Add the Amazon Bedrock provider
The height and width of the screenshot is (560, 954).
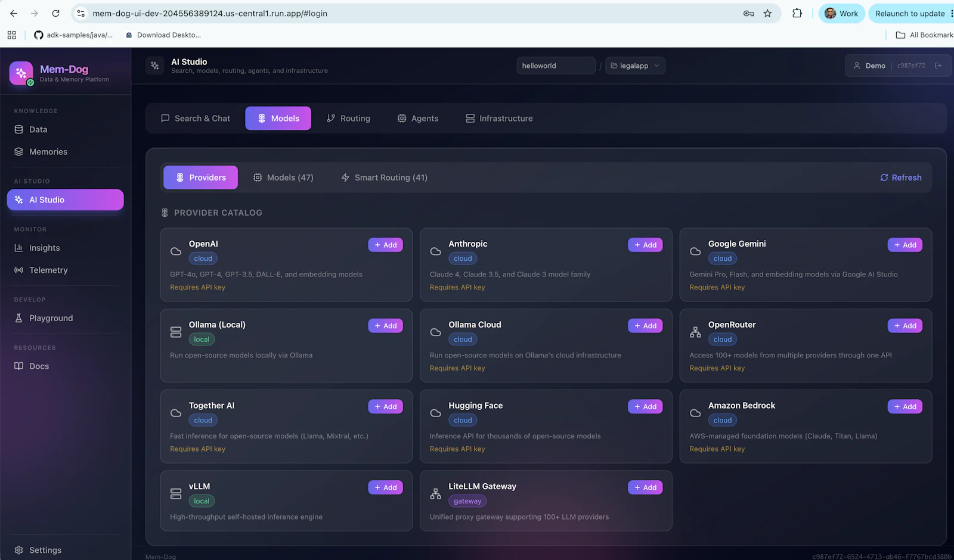coord(905,406)
